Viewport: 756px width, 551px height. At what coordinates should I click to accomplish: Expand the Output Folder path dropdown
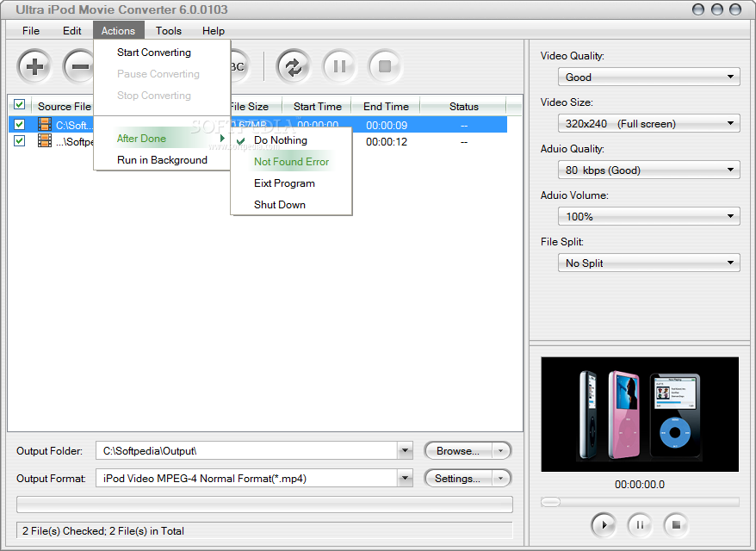pyautogui.click(x=405, y=451)
